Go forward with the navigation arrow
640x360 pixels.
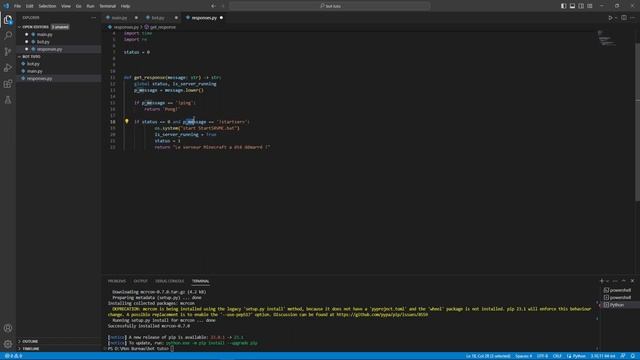point(223,6)
